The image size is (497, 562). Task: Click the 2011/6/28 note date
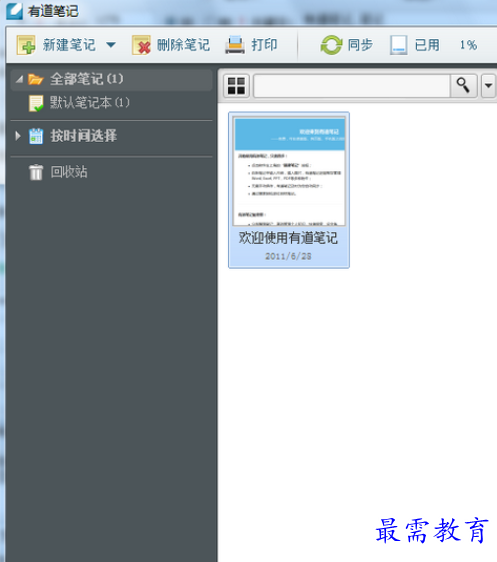pyautogui.click(x=288, y=256)
